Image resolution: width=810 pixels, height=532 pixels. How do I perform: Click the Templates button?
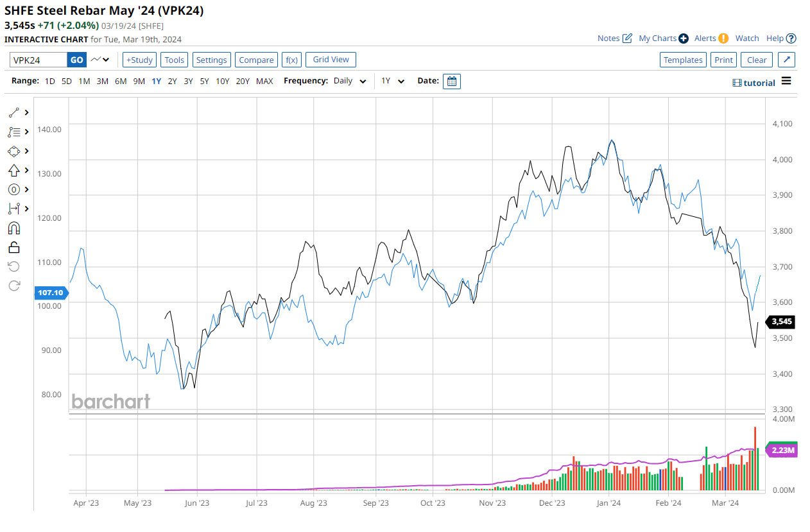683,60
